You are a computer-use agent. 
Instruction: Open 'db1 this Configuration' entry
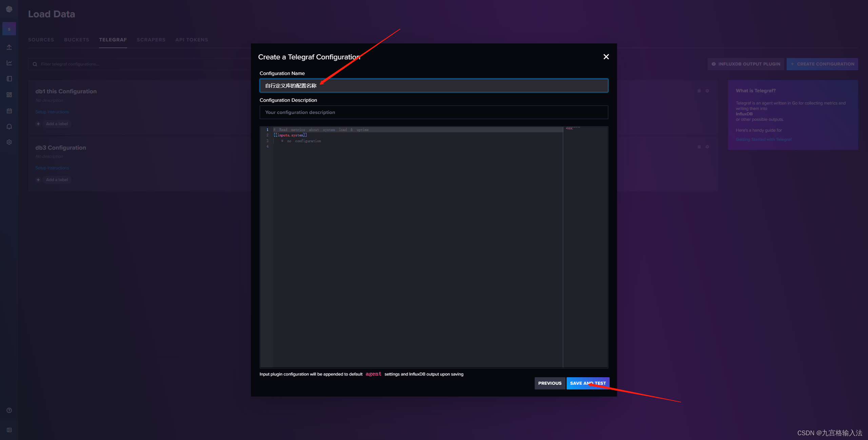coord(66,91)
